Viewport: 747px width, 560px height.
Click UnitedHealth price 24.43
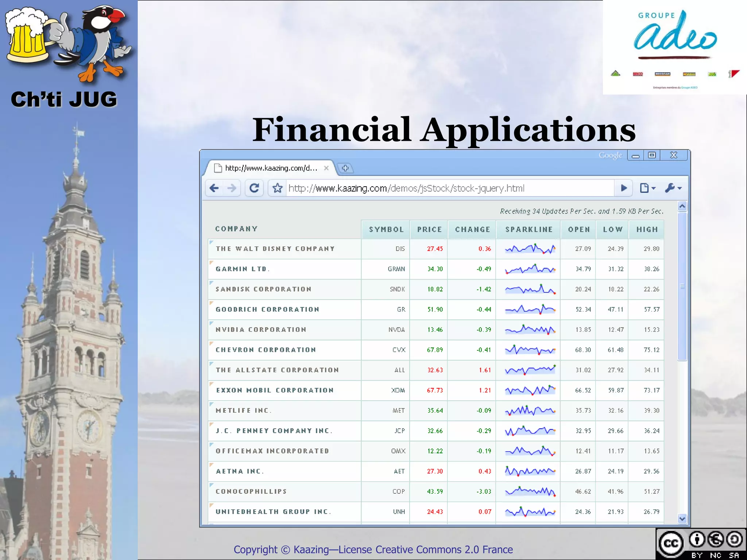(435, 512)
